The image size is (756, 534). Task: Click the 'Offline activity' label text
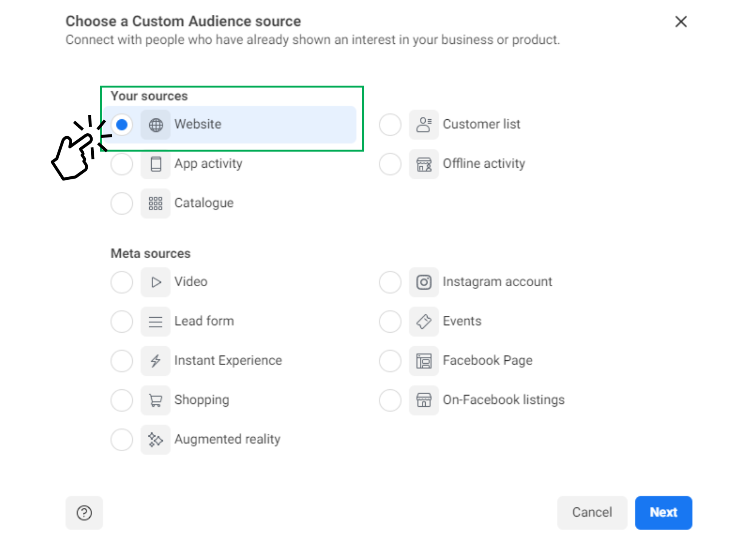[x=484, y=164]
